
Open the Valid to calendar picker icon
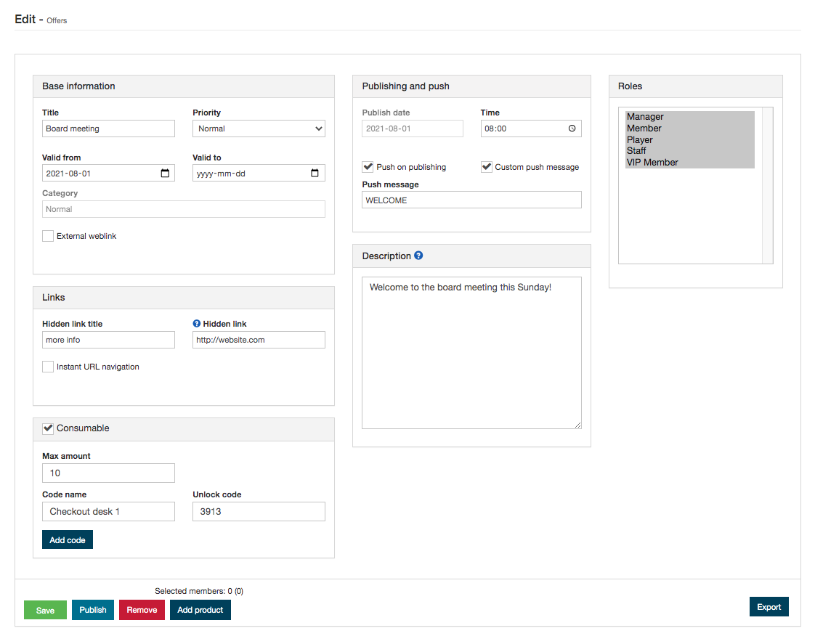(315, 173)
